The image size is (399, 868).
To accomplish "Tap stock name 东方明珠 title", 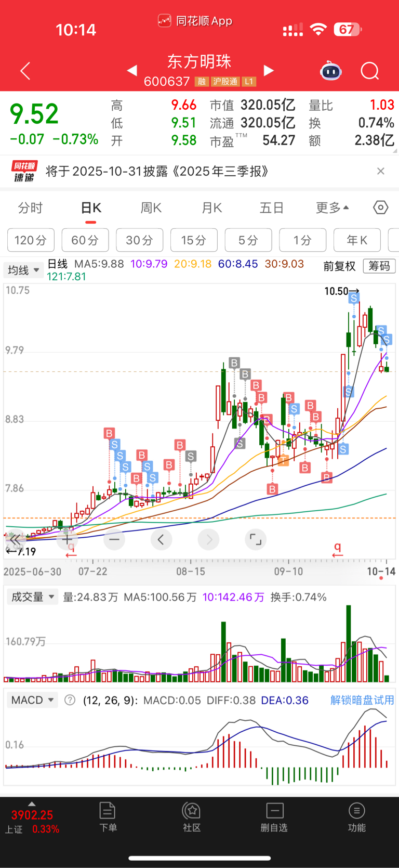I will (x=199, y=61).
